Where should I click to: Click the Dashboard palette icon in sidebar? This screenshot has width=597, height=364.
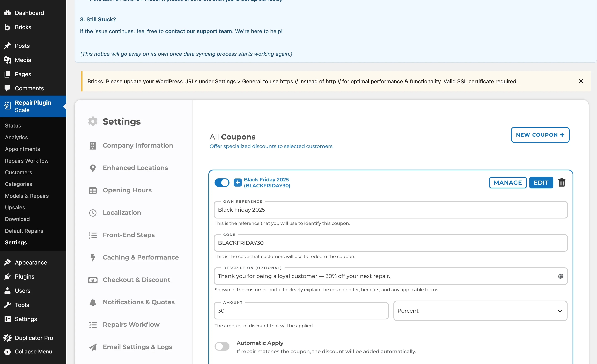pos(7,13)
